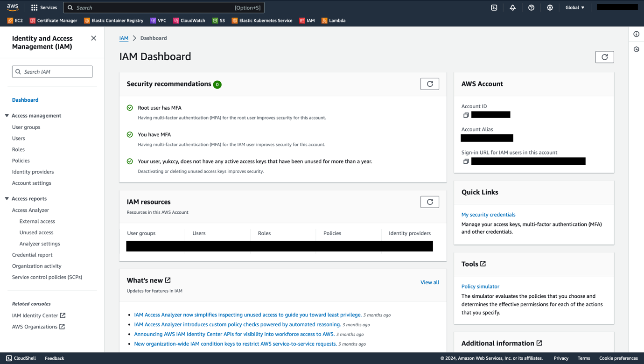Screen dimensions: 644x364
Task: Open Account settings in sidebar
Action: 32,183
